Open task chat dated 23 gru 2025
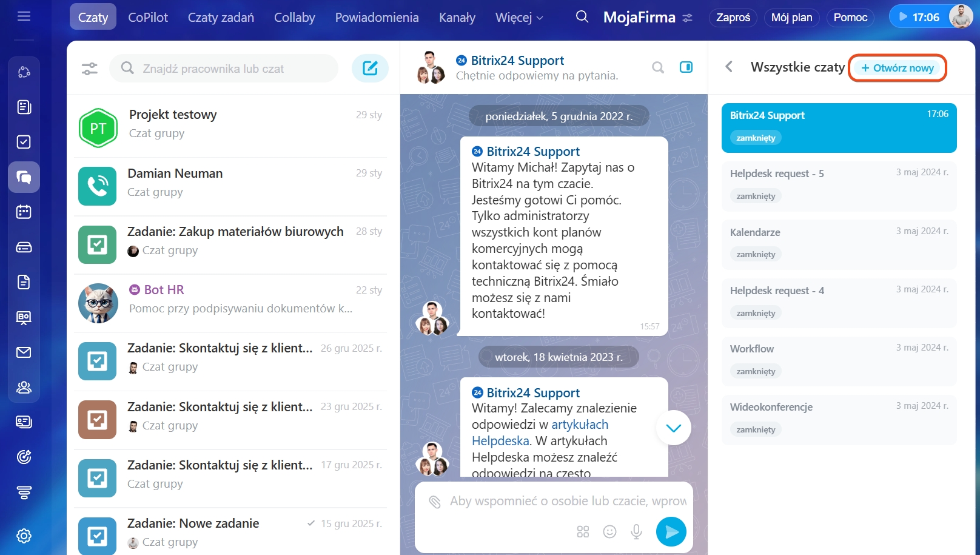980x555 pixels. click(x=230, y=419)
